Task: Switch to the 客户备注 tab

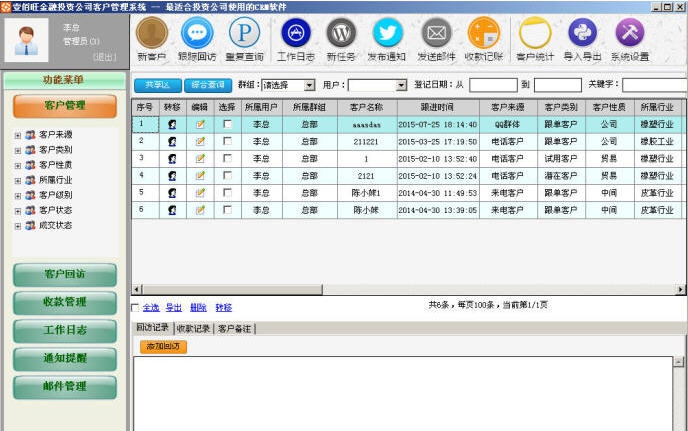Action: 234,328
